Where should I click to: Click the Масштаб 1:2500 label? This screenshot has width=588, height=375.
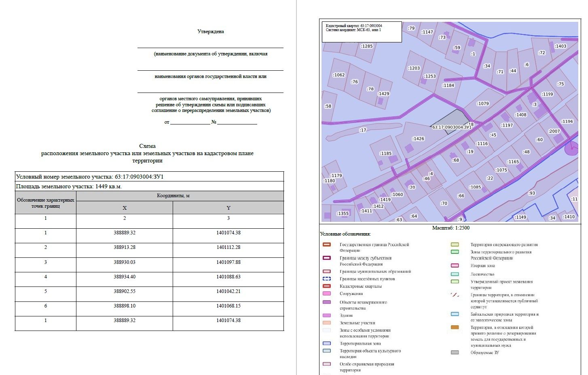451,228
